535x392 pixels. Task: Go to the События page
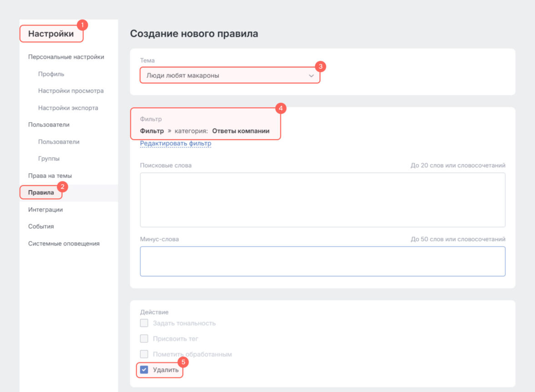pyautogui.click(x=41, y=226)
